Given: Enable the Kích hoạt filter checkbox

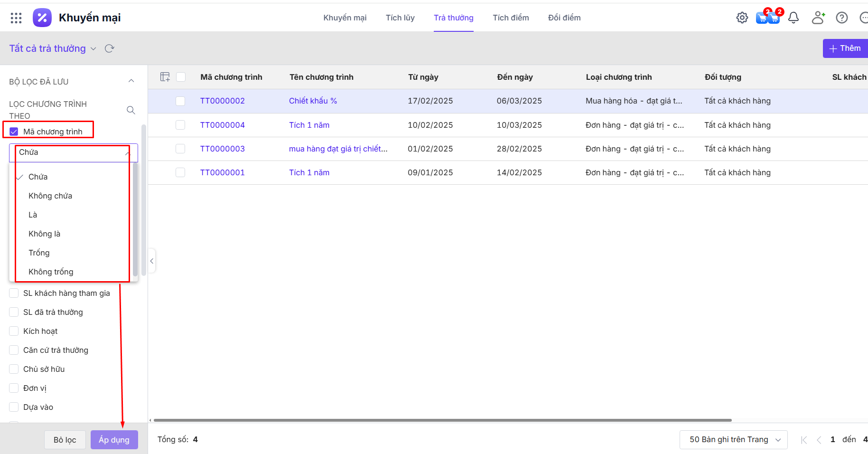Looking at the screenshot, I should click(x=14, y=331).
